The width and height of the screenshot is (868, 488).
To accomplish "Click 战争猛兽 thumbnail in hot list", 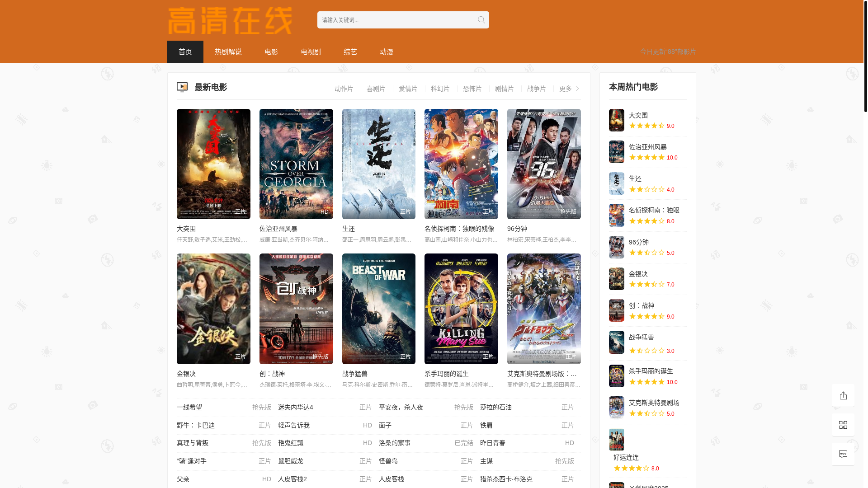I will [617, 342].
